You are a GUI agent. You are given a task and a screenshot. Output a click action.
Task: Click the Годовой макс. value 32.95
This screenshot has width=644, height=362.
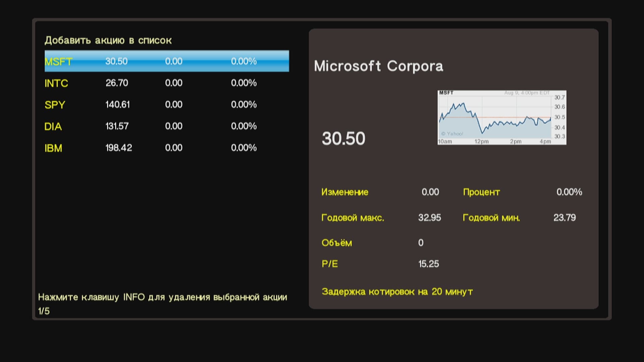429,218
